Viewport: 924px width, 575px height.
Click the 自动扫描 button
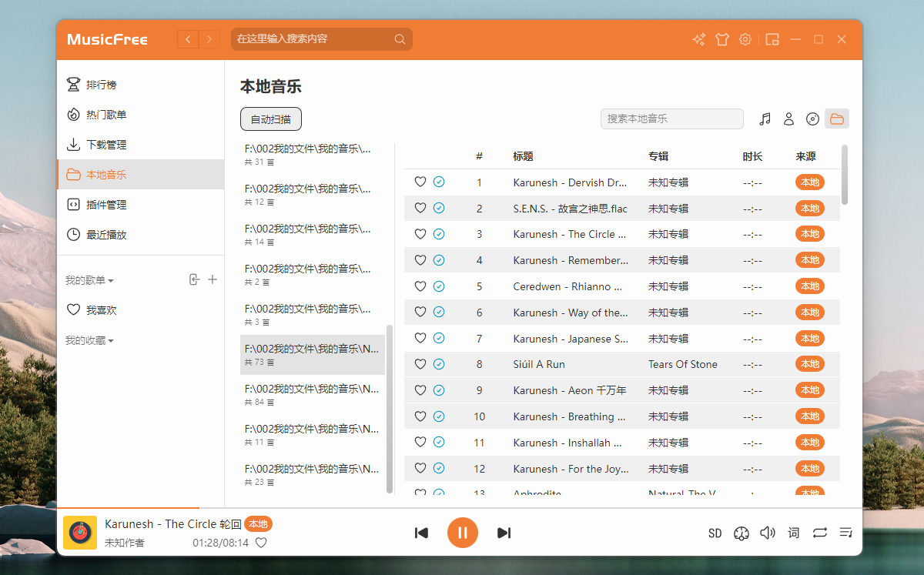click(270, 119)
